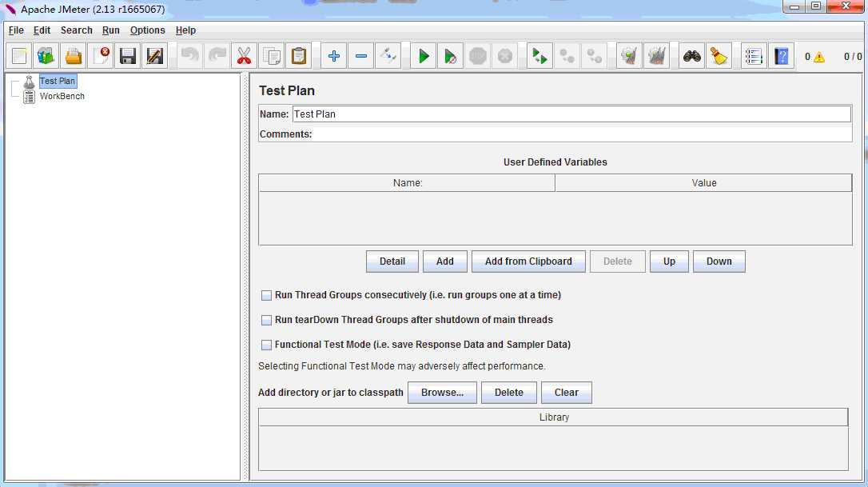Open the Search menu
Screen dimensions: 868x487
(x=77, y=30)
